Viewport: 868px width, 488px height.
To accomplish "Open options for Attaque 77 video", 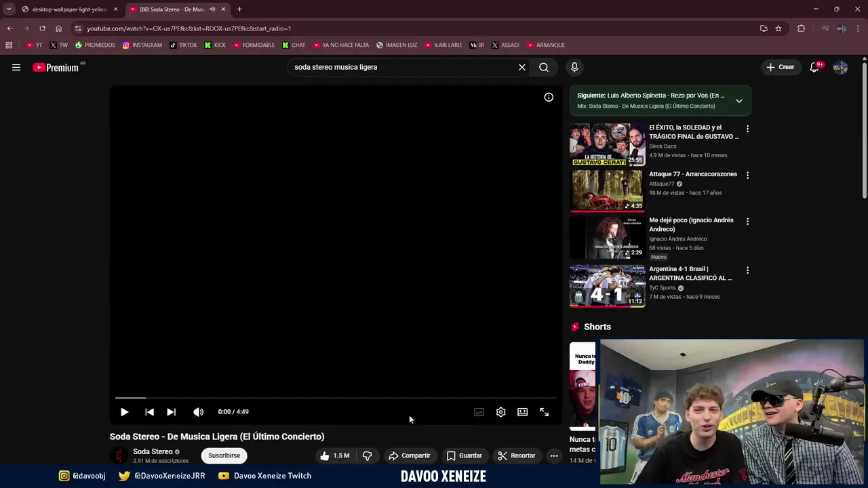I will pyautogui.click(x=747, y=175).
